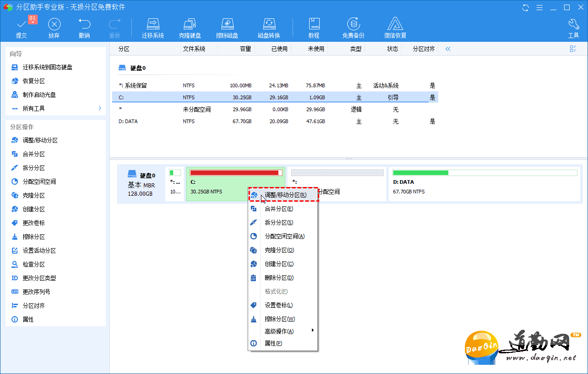588x374 pixels.
Task: Click 设置活动分区 in left sidebar
Action: click(34, 250)
